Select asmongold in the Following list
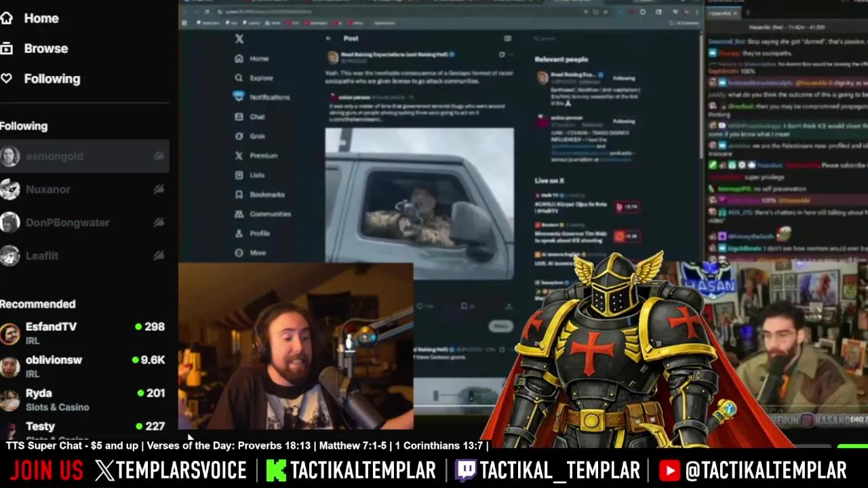The height and width of the screenshot is (488, 868). [x=84, y=156]
